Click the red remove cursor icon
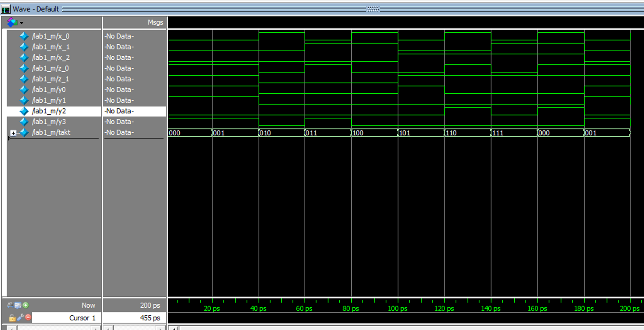 (28, 318)
